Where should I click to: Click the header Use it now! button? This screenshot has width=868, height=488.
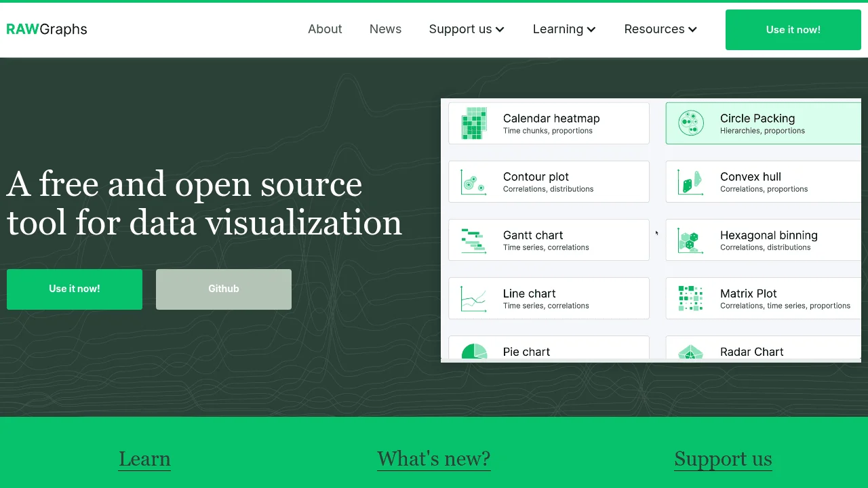793,30
